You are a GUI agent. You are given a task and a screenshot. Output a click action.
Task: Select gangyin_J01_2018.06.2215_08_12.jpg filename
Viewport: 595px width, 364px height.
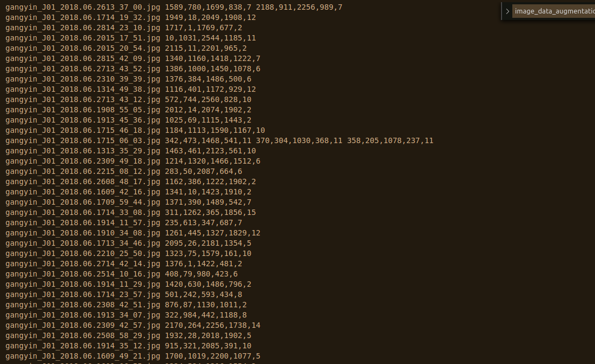click(x=81, y=171)
